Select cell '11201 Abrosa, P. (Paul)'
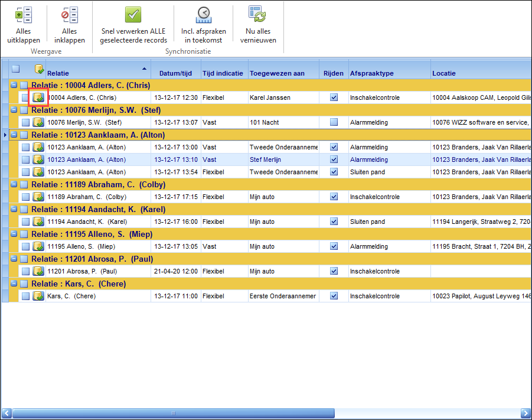532x420 pixels. click(x=99, y=271)
